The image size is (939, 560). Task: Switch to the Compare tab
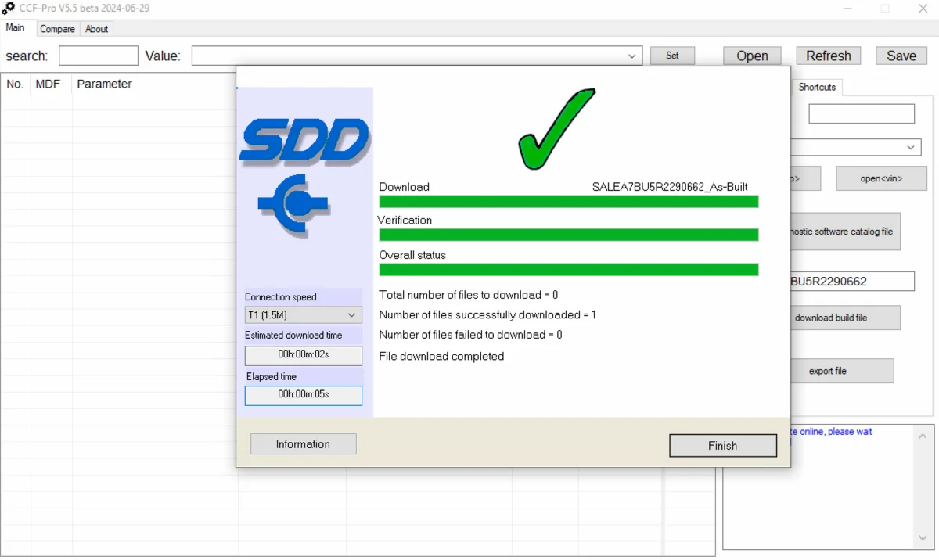click(57, 29)
